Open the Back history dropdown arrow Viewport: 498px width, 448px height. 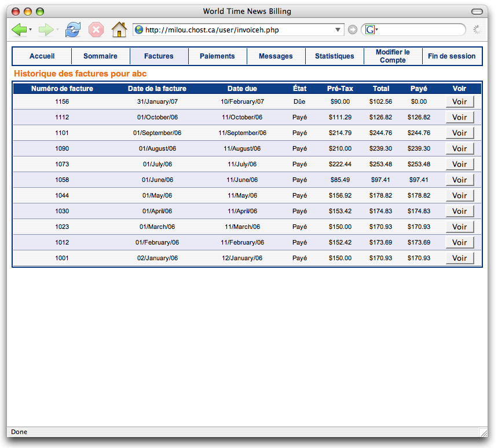(x=31, y=30)
